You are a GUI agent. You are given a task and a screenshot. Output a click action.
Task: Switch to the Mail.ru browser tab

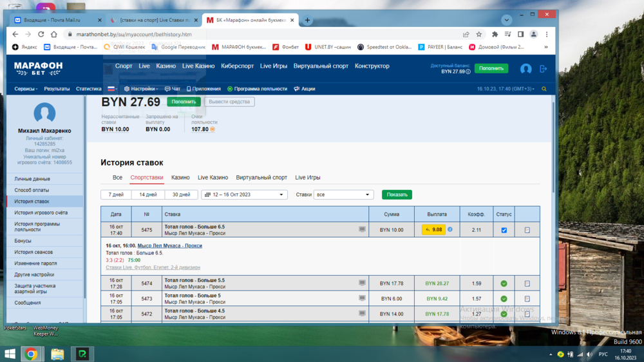[57, 20]
